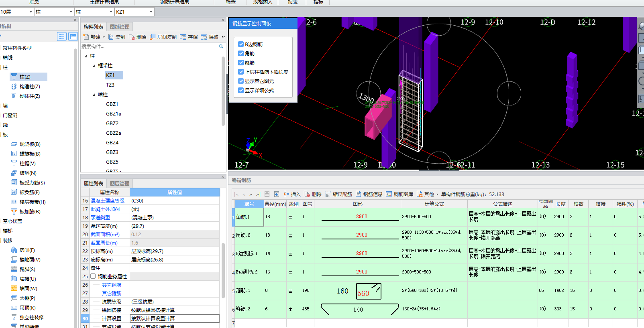The height and width of the screenshot is (328, 644).
Task: Open 其它箍筋 property link
Action: click(x=112, y=294)
